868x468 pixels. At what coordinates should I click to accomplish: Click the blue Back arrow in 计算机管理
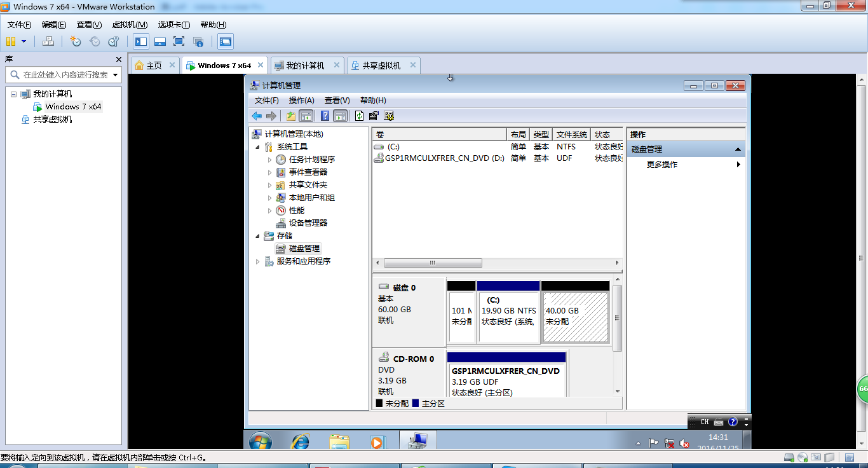click(x=257, y=116)
